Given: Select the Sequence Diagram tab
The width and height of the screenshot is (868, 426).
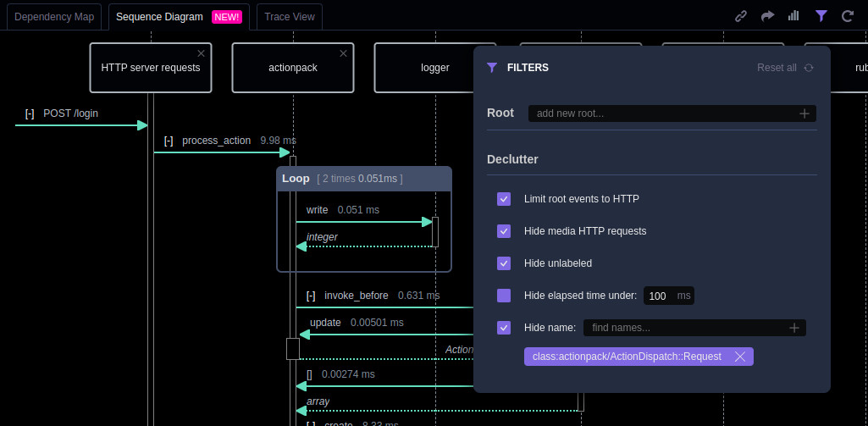Looking at the screenshot, I should click(x=179, y=17).
